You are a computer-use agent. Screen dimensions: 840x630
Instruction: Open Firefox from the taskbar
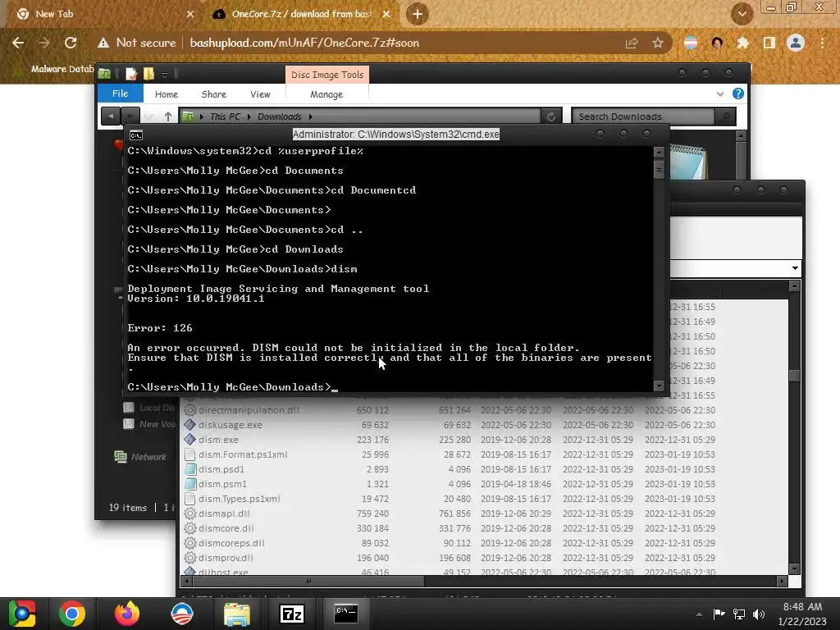(x=127, y=614)
